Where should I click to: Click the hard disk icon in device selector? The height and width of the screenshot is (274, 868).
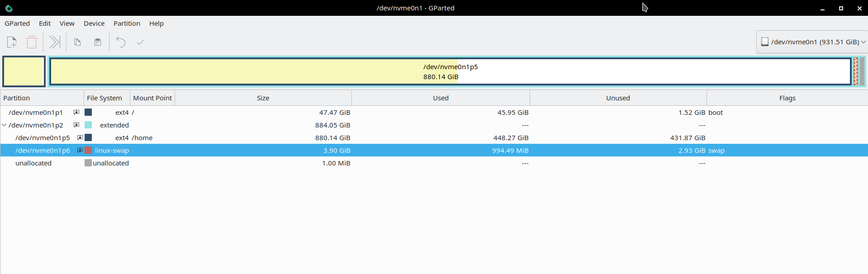[x=765, y=42]
